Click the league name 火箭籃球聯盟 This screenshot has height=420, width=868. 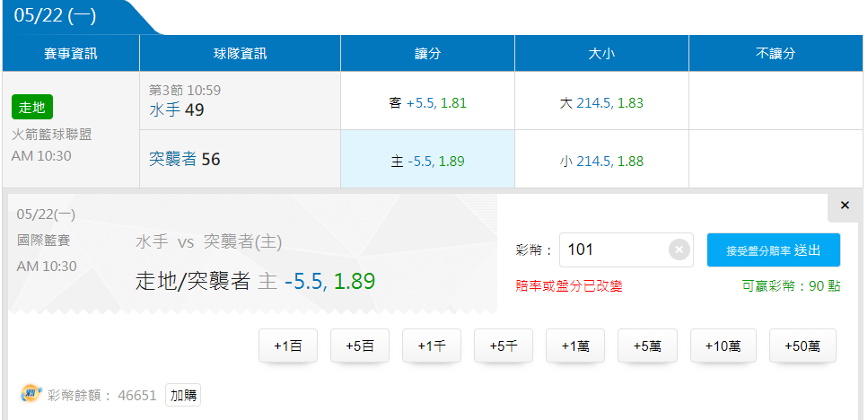(51, 135)
